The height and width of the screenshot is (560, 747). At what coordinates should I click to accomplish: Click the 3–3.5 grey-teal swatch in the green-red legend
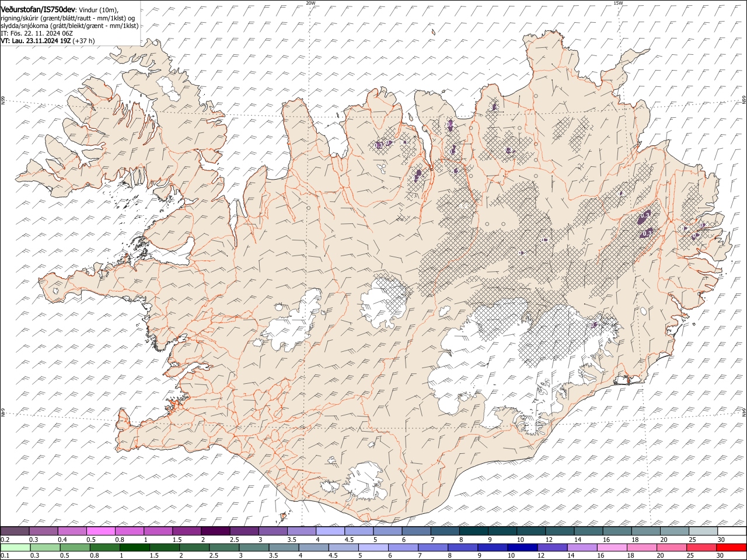click(x=254, y=547)
